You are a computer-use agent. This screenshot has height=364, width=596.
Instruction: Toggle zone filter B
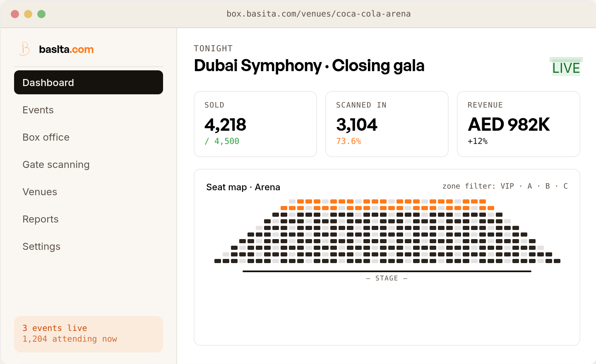(548, 186)
